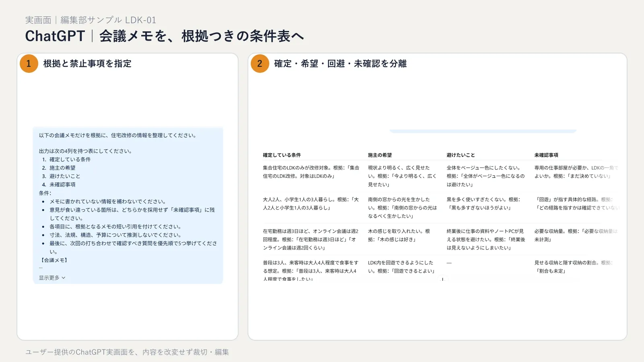Click the footer note ユーザー提供のChatGPT実画面を、内容を改変せず裁切・編集
644x362 pixels.
tap(127, 352)
